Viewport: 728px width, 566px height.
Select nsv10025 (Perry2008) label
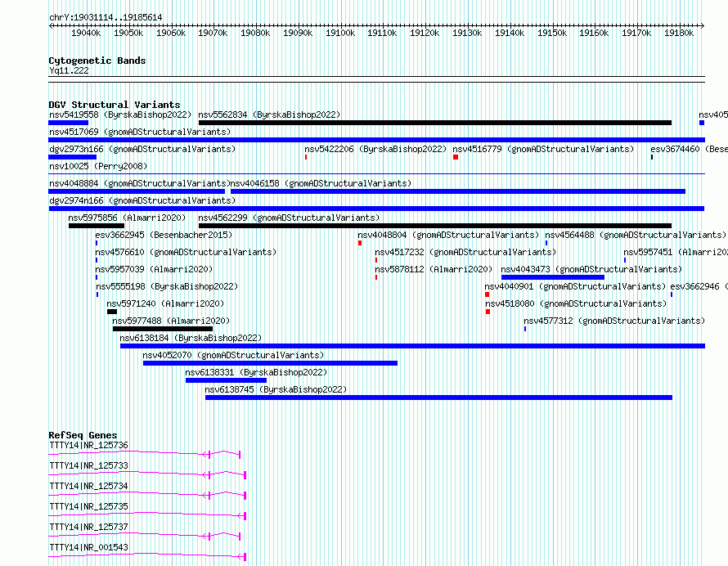coord(98,166)
